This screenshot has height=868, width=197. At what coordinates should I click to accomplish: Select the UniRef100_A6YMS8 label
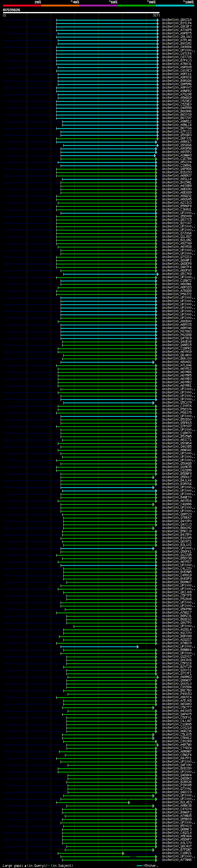(177, 247)
